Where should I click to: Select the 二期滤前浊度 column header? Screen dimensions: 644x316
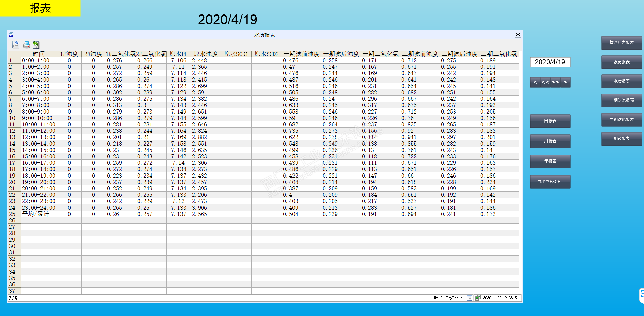pos(420,54)
